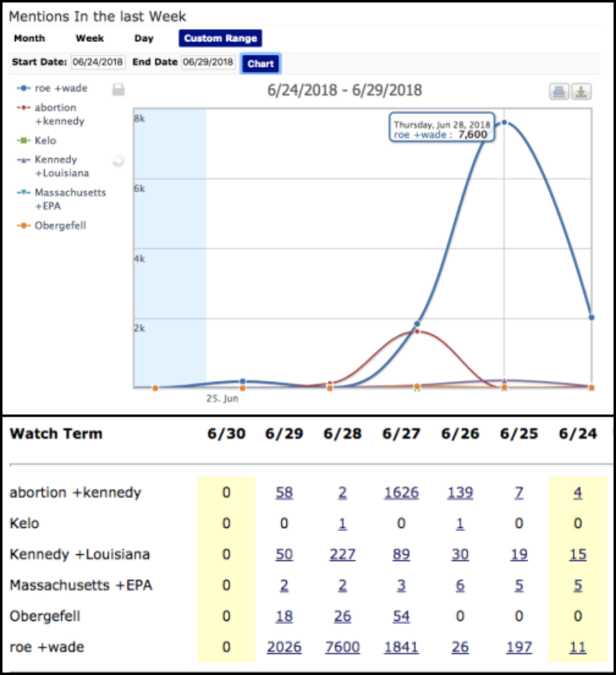616x675 pixels.
Task: Click the download chart icon
Action: tap(582, 92)
